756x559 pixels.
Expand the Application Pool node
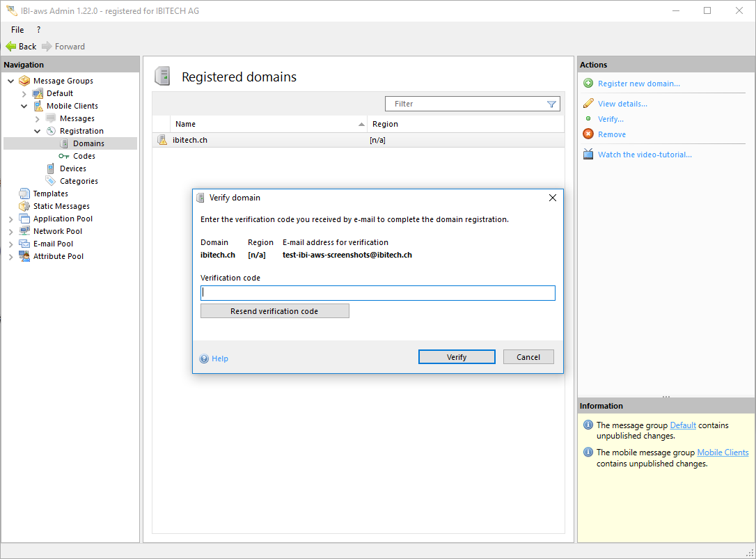tap(11, 219)
